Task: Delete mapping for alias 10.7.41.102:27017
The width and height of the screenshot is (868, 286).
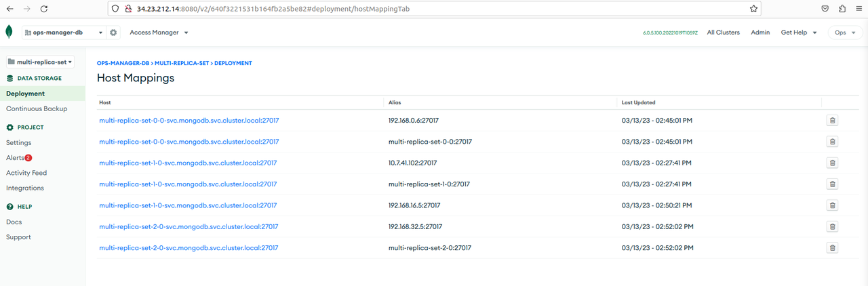Action: [832, 163]
